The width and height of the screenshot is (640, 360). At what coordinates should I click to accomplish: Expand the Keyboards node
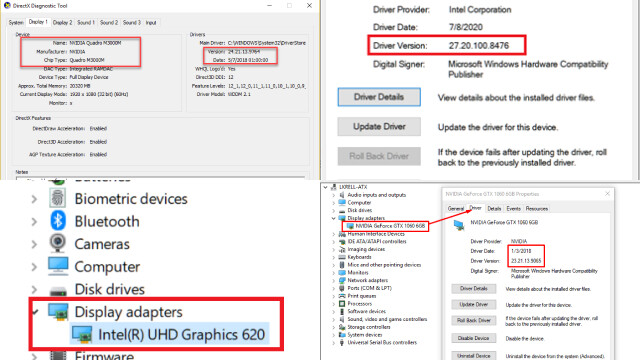click(x=333, y=257)
